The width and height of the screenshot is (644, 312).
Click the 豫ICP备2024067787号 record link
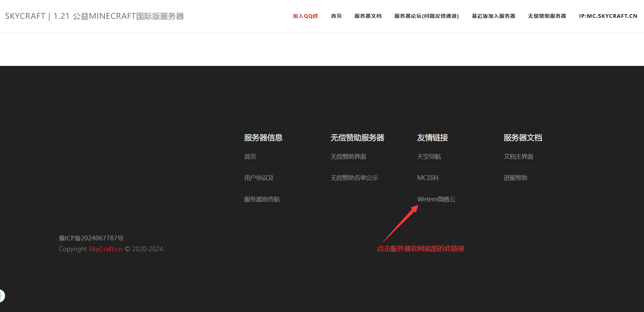[91, 238]
